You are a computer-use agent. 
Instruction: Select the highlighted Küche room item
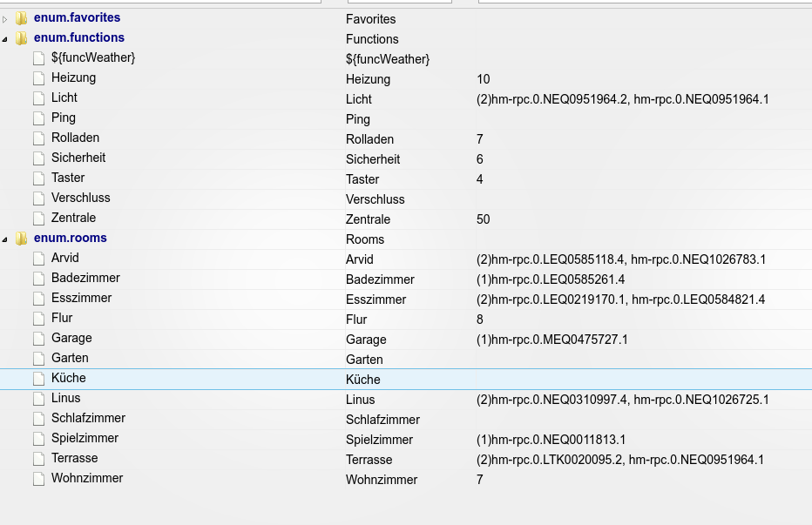point(68,378)
